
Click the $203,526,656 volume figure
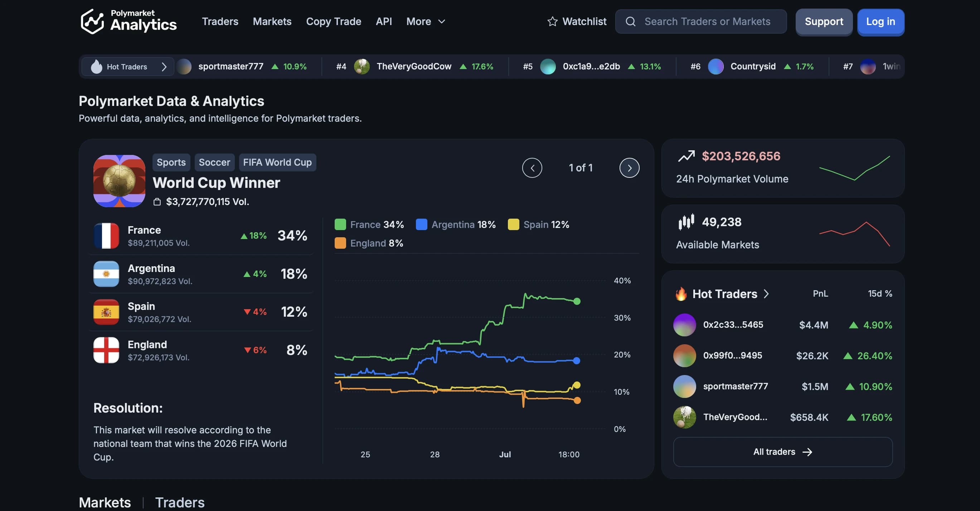coord(741,156)
